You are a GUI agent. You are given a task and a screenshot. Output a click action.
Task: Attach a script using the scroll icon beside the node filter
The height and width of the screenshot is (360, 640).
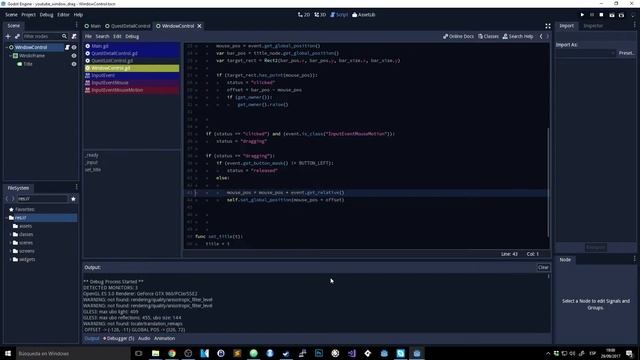point(74,36)
